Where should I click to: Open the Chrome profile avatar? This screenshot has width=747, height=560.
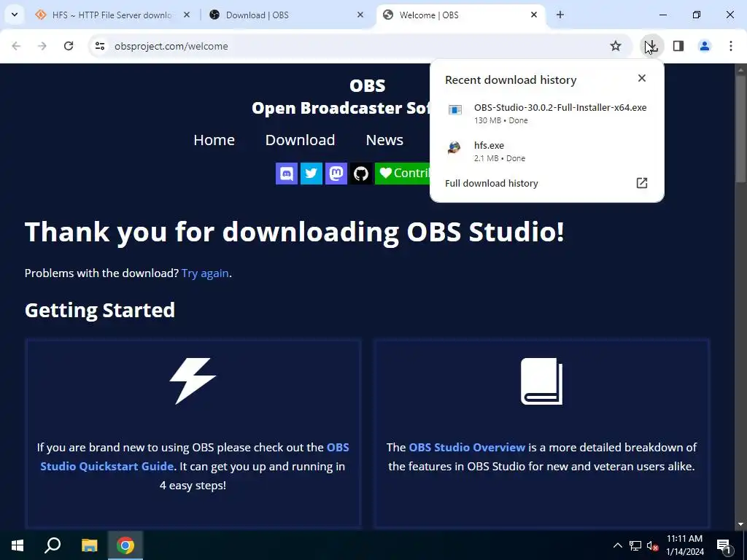[x=705, y=46]
